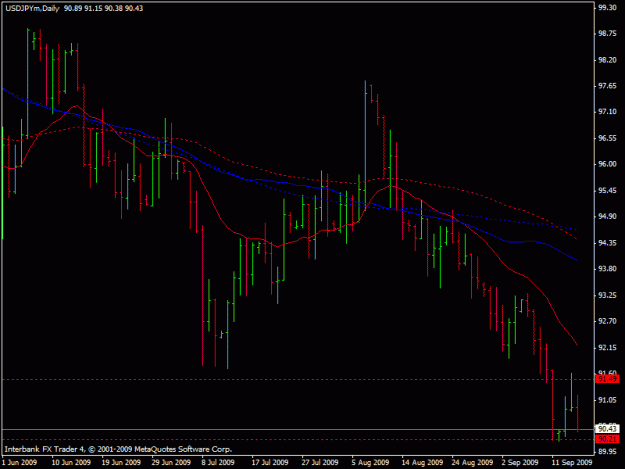
Task: Select the 99.30 price scale value
Action: 607,8
